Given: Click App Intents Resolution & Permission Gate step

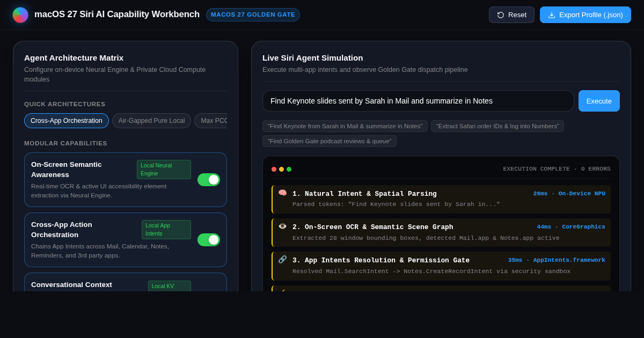Looking at the screenshot, I should [x=441, y=266].
